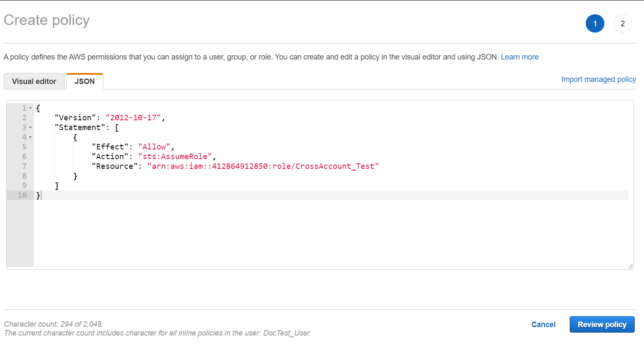Place cursor in the "Allow" effect value

pos(154,147)
